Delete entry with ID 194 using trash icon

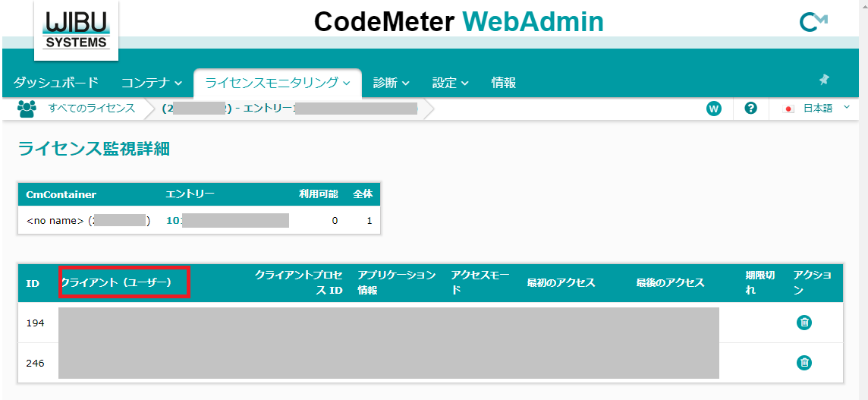[804, 323]
